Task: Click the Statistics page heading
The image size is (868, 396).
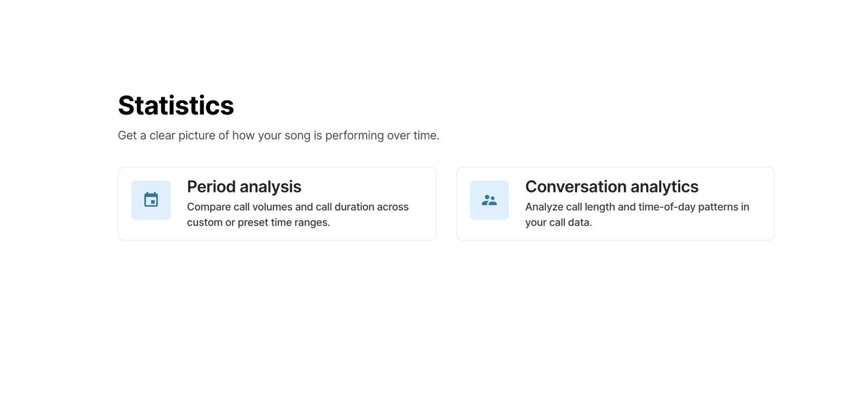Action: tap(176, 105)
